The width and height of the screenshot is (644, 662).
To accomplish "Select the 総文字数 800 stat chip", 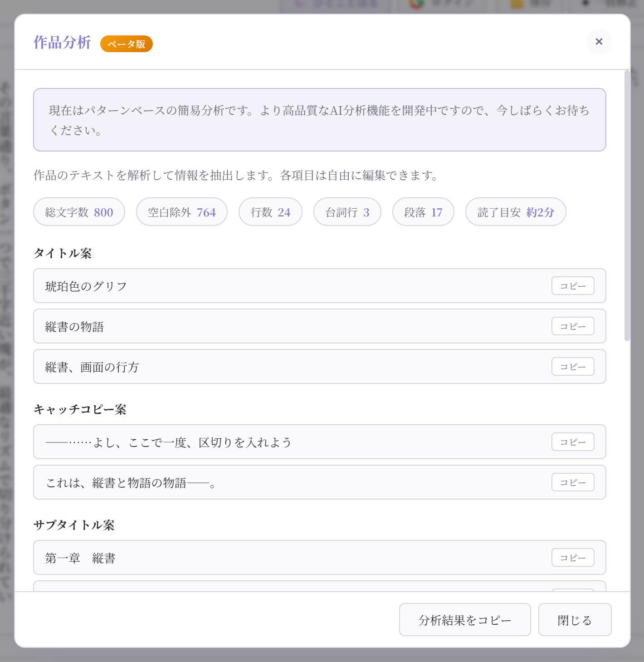I will coord(79,211).
